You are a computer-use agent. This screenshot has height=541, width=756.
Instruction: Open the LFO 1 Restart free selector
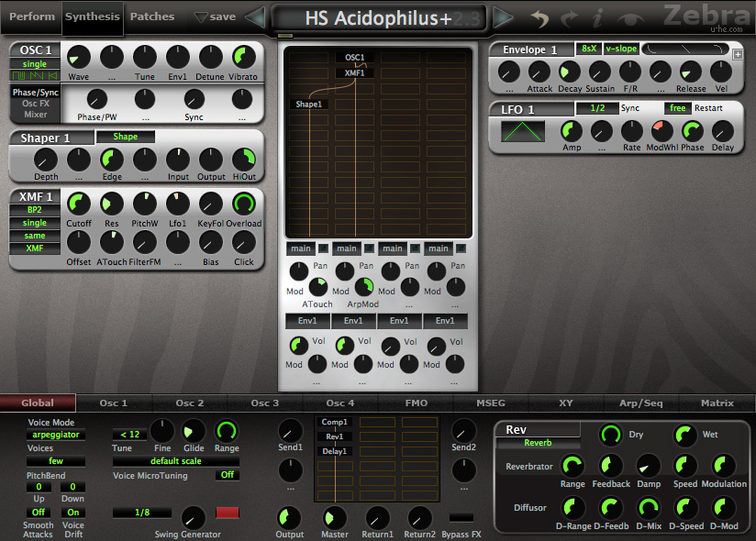point(677,108)
